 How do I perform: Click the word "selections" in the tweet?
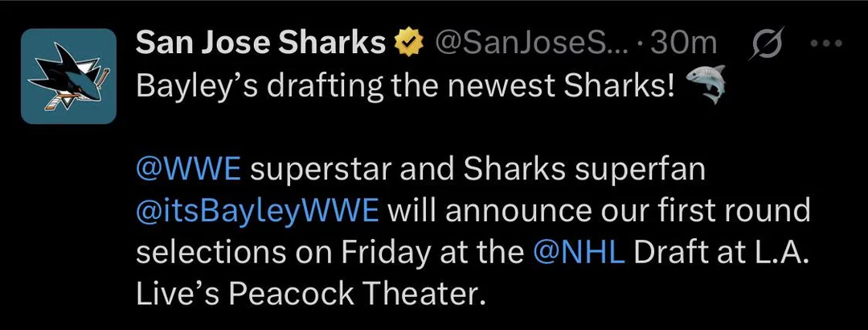(211, 253)
